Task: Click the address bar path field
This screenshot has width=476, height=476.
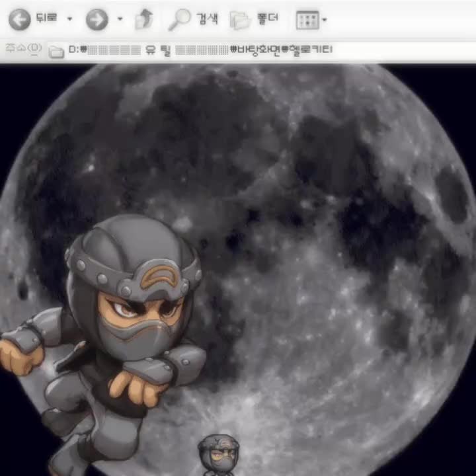Action: (261, 50)
